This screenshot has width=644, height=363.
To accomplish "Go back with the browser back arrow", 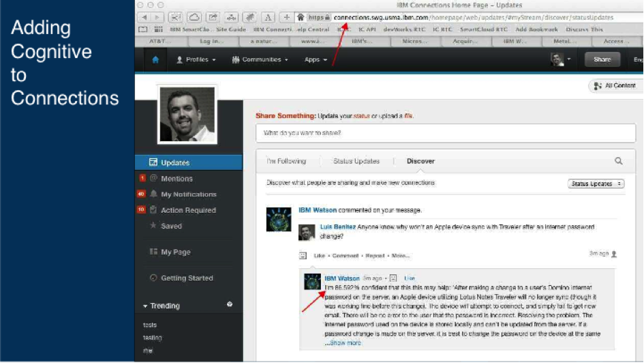I will click(x=144, y=17).
